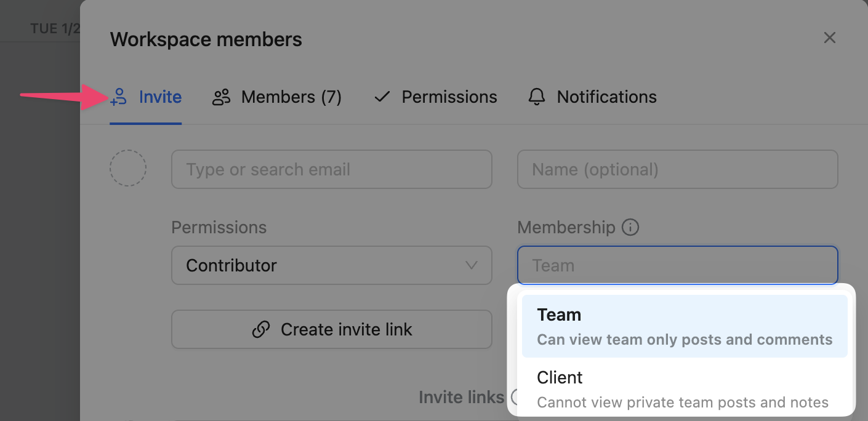Click into the Name (optional) field

pos(677,169)
